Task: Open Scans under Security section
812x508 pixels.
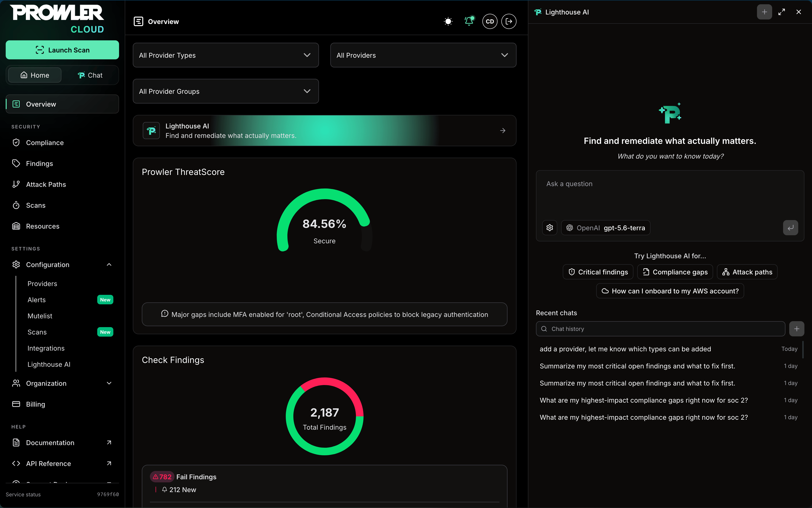Action: pyautogui.click(x=62, y=205)
